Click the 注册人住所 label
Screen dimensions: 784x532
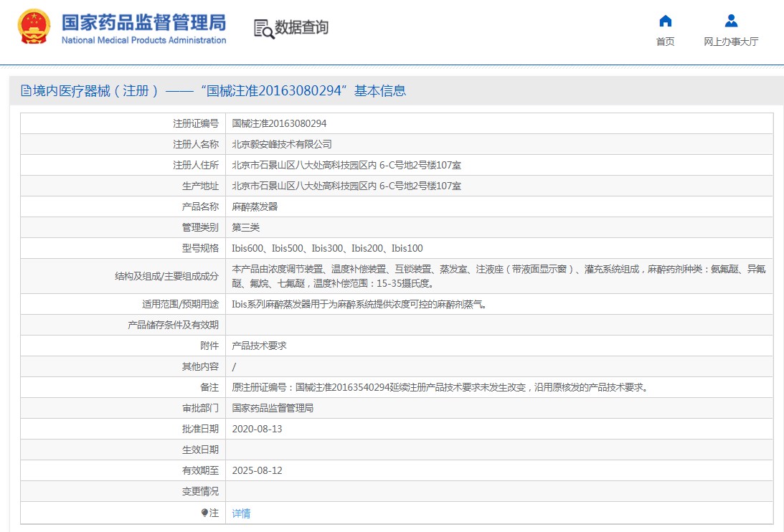[x=196, y=165]
